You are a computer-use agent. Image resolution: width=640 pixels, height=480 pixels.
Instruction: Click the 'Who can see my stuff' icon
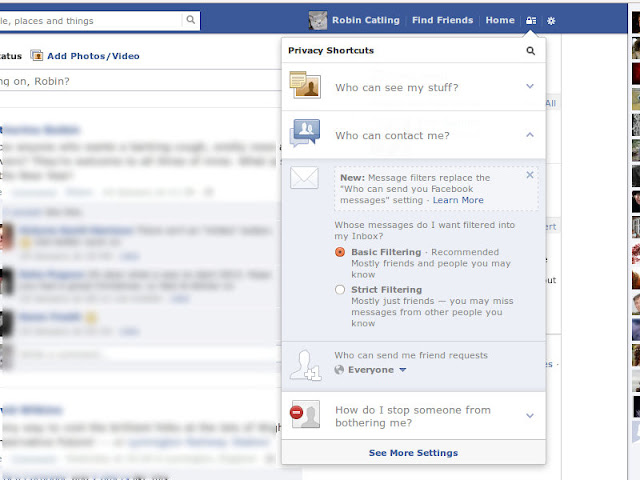tap(305, 85)
